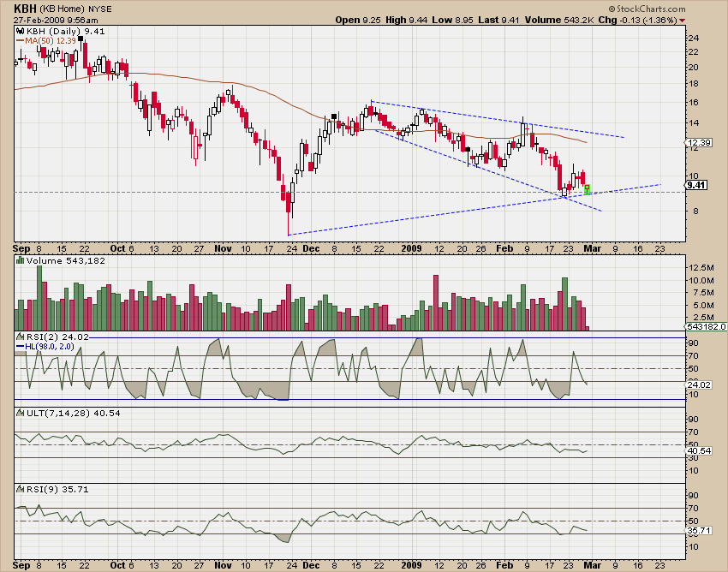Screen dimensions: 728x572
Task: Click the ULT(7,14,28) 40.54 label
Action: click(74, 413)
